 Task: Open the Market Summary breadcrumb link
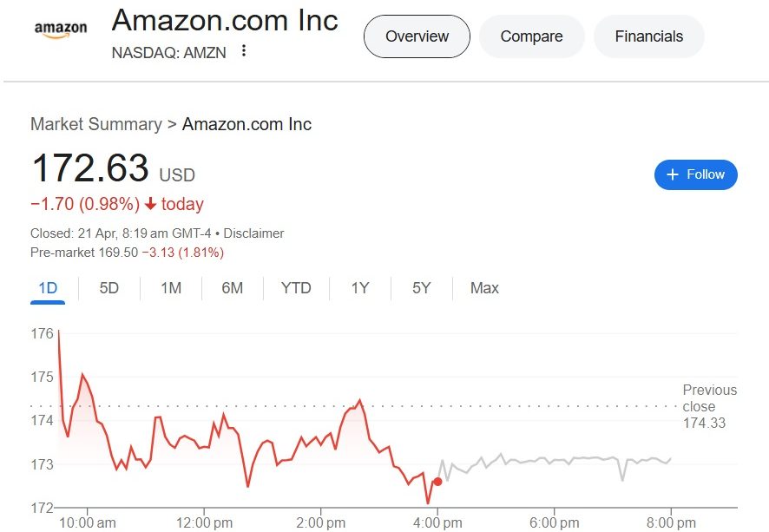(x=96, y=124)
